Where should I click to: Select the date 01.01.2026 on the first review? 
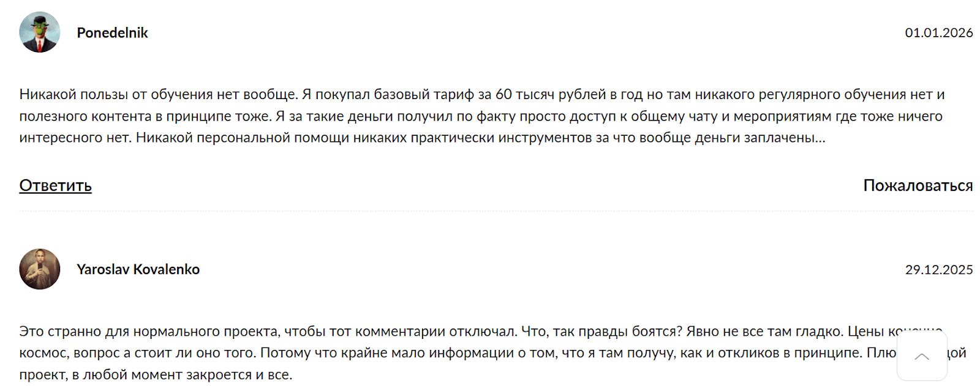point(938,32)
